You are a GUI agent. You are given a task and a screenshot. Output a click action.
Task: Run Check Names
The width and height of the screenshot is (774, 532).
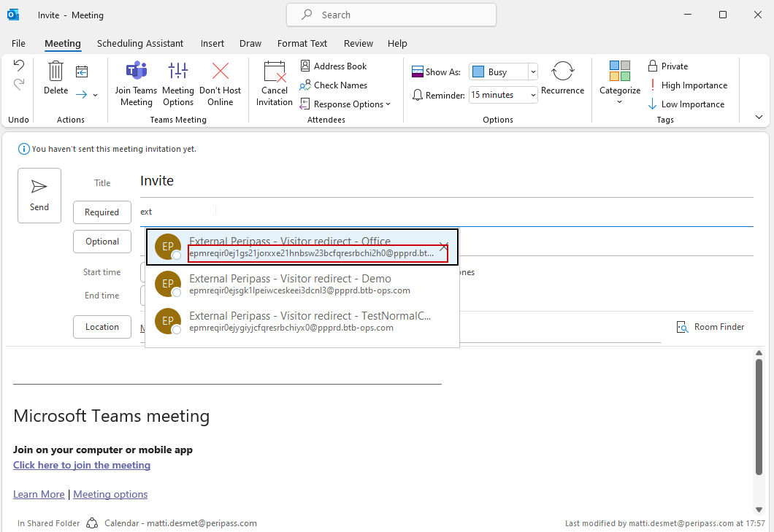pyautogui.click(x=333, y=85)
